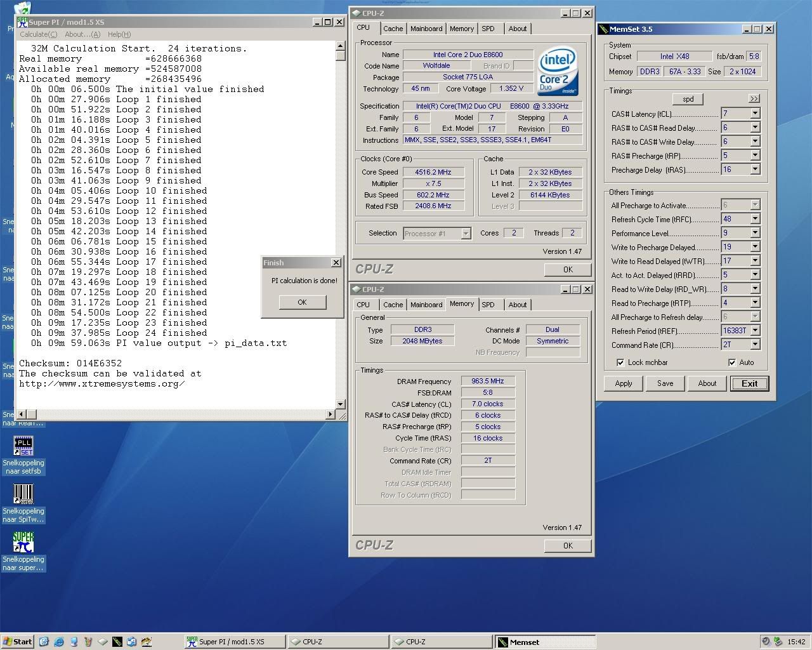The image size is (812, 650).
Task: Open RAS# to CAS# Read Delay dropdown
Action: tap(755, 128)
